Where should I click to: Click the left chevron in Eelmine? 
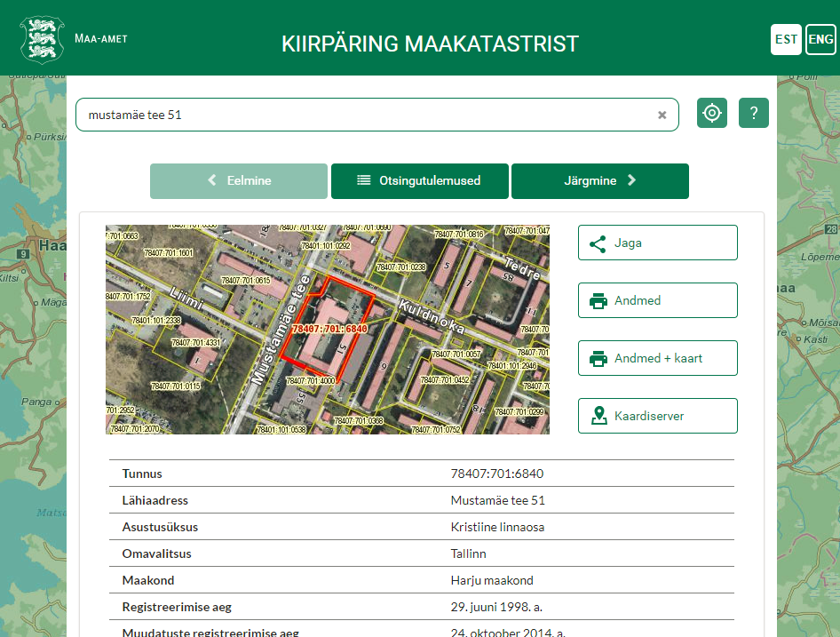tap(212, 180)
